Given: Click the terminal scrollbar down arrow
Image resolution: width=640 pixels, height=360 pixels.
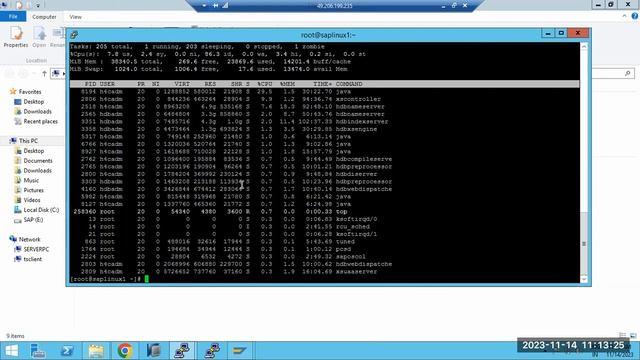Looking at the screenshot, I should pos(584,280).
